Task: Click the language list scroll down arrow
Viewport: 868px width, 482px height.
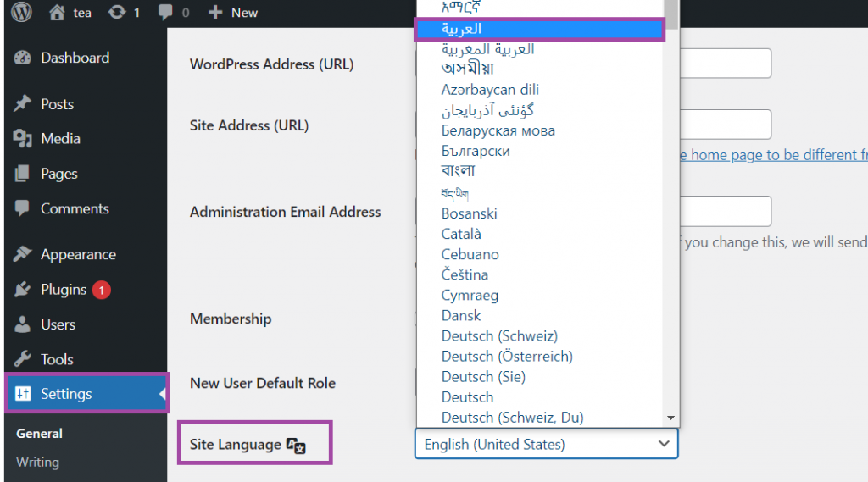Action: pos(671,418)
